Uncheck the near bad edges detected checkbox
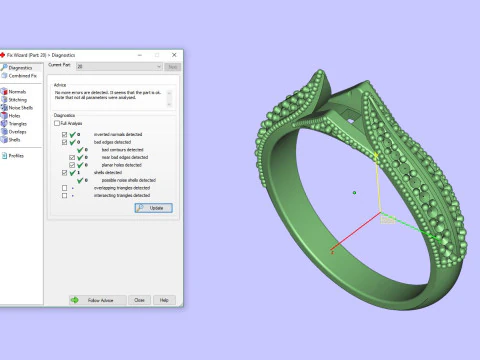The height and width of the screenshot is (360, 480). pos(72,157)
